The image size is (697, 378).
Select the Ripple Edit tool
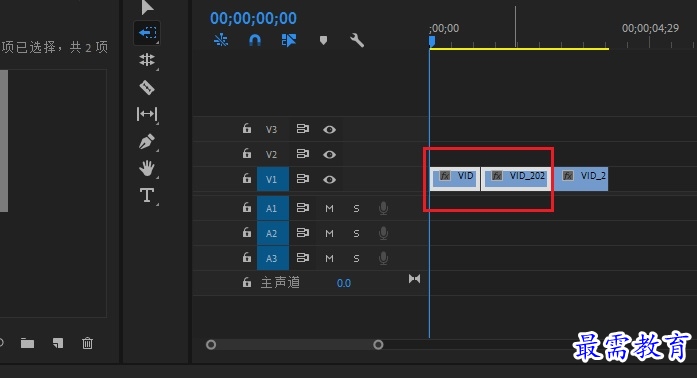147,60
